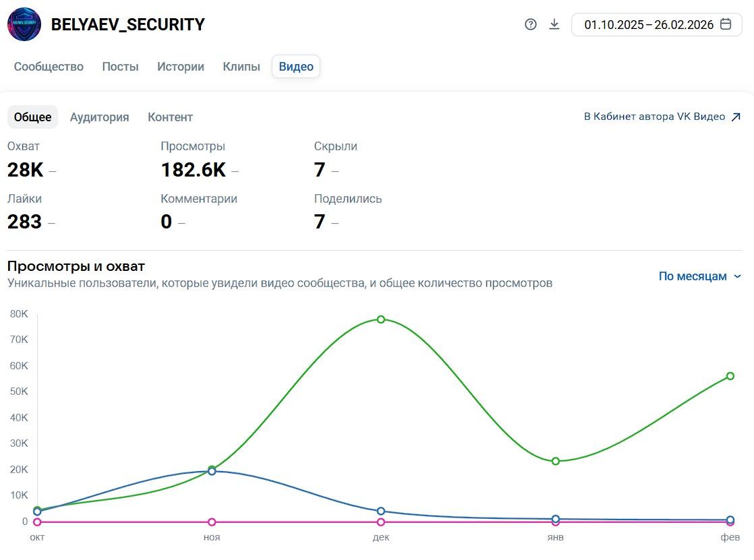This screenshot has width=754, height=560.
Task: Click the green February data point
Action: coord(730,376)
